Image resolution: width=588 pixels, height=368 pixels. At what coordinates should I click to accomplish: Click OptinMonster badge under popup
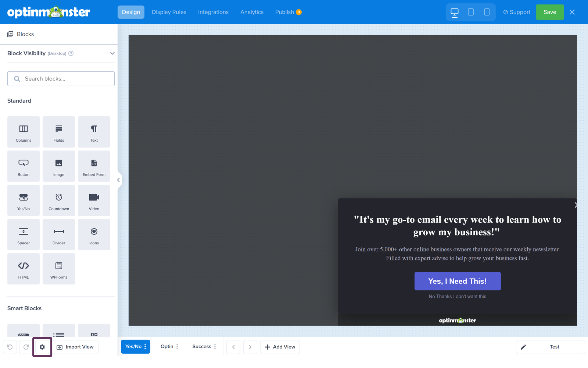click(458, 321)
